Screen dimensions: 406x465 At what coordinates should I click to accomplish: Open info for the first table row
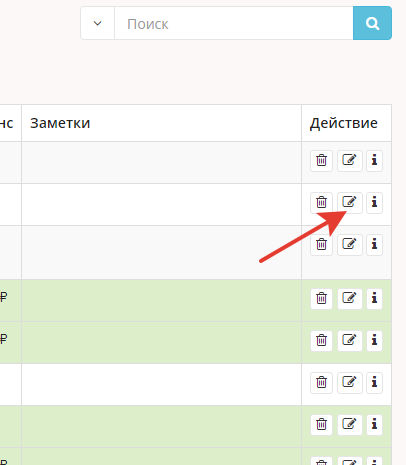(x=374, y=161)
